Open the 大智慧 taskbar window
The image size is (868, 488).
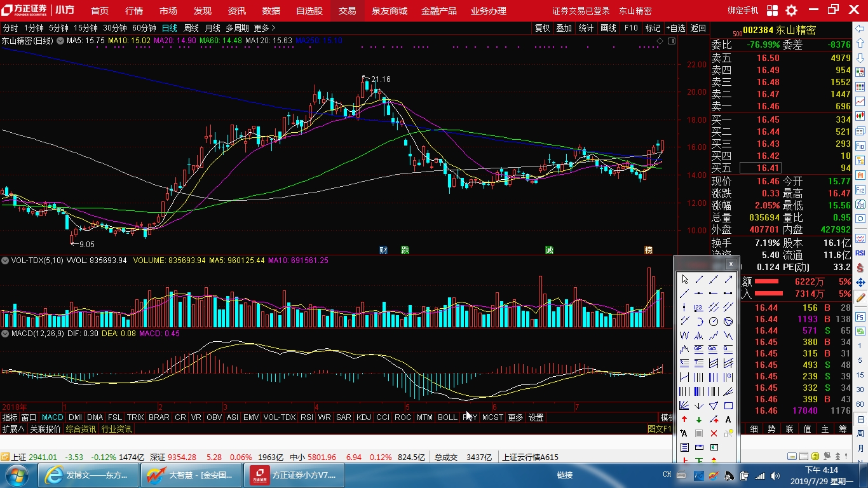coord(191,475)
